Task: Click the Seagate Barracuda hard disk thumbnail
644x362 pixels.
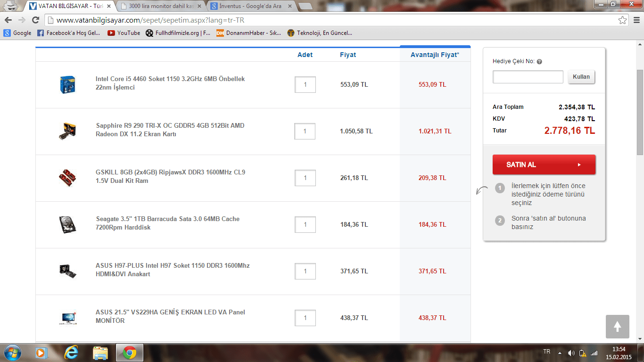Action: [x=68, y=224]
